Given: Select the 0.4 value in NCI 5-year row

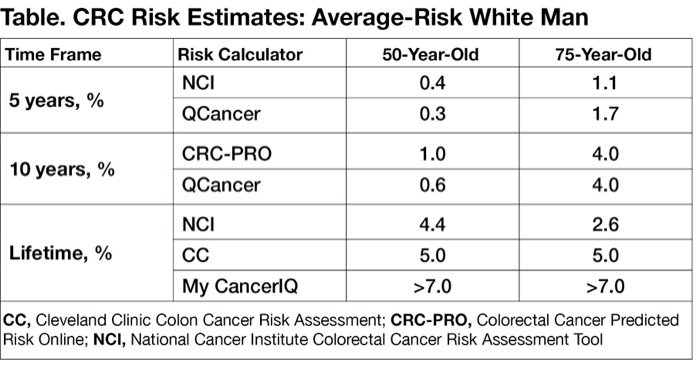Looking at the screenshot, I should [432, 83].
